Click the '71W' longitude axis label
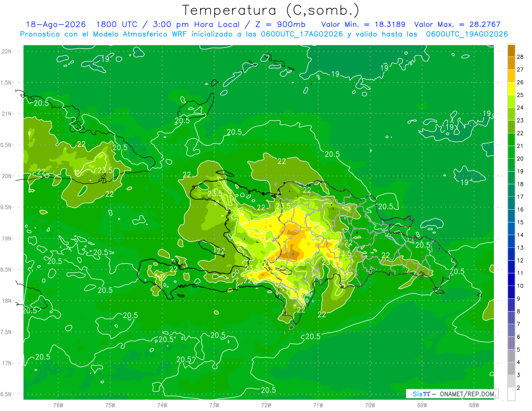532x411 pixels. click(318, 405)
